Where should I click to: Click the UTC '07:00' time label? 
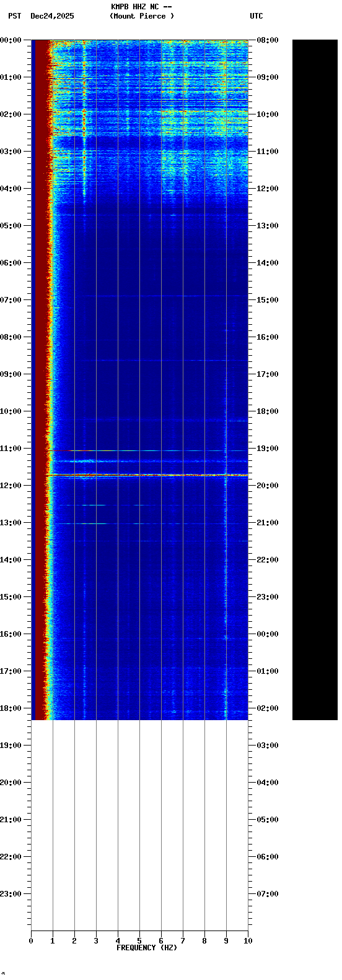[268, 894]
